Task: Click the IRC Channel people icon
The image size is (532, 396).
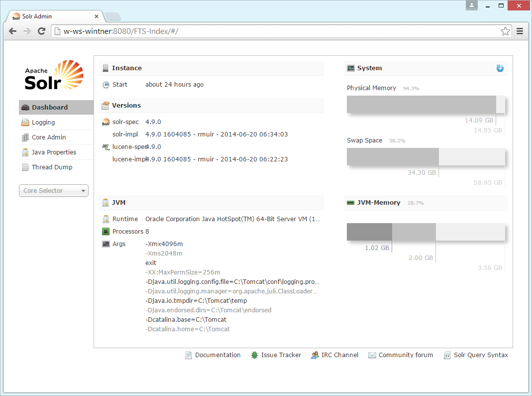Action: (315, 355)
